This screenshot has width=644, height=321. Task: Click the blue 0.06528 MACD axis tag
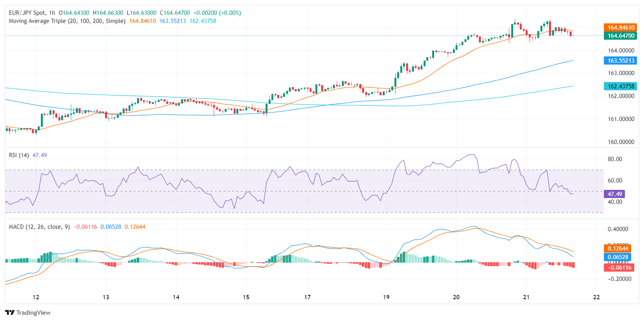(618, 257)
